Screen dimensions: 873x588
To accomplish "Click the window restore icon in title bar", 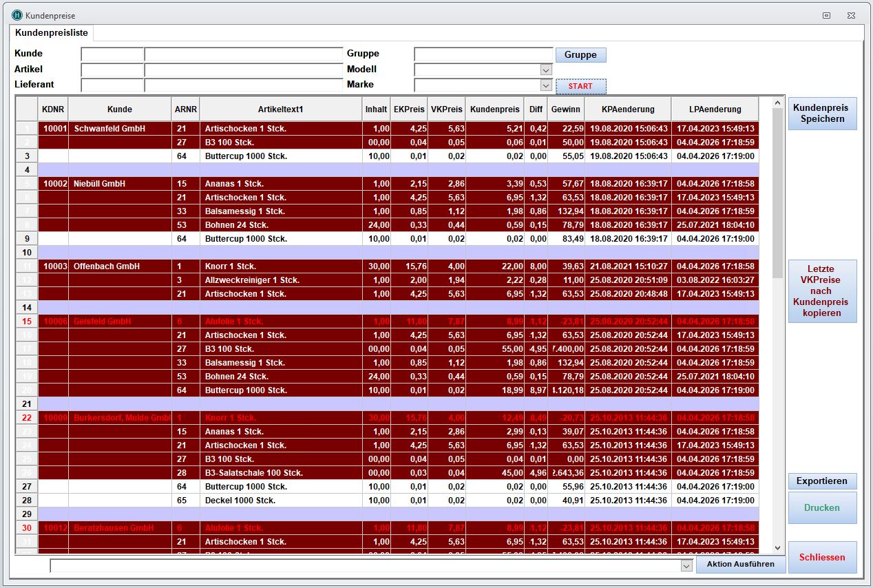I will (826, 15).
